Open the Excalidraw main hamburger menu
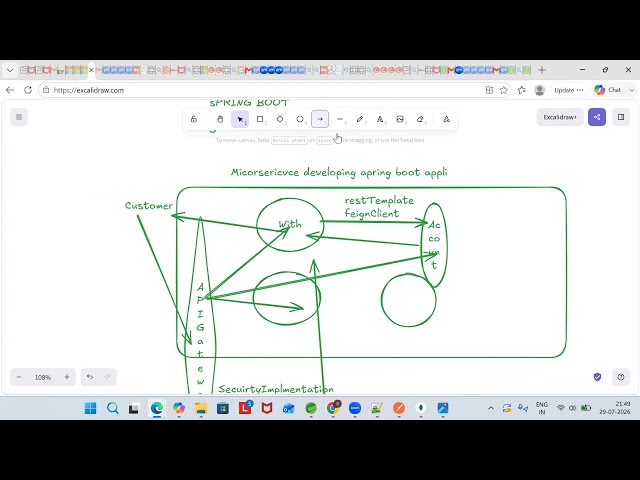Screen dimensions: 640x480 [x=19, y=117]
